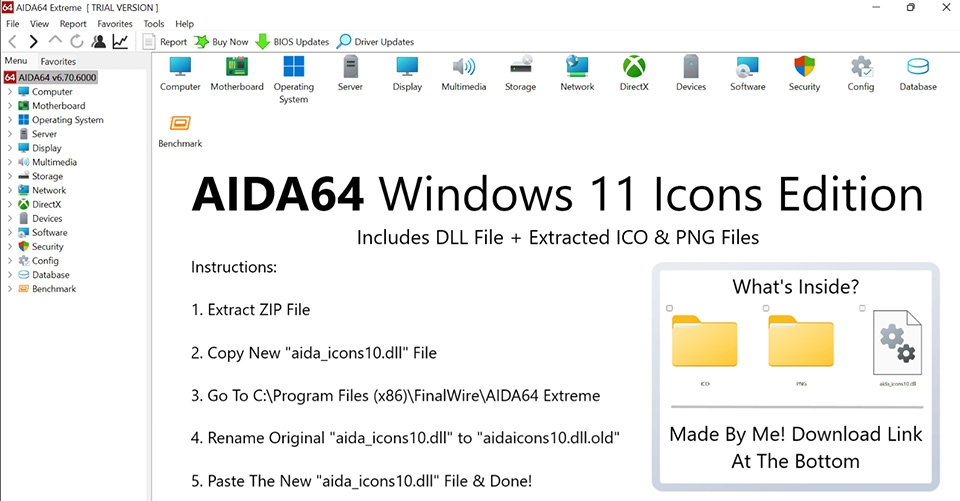The height and width of the screenshot is (501, 960).
Task: Open the graph chart toolbar icon
Action: tap(120, 42)
